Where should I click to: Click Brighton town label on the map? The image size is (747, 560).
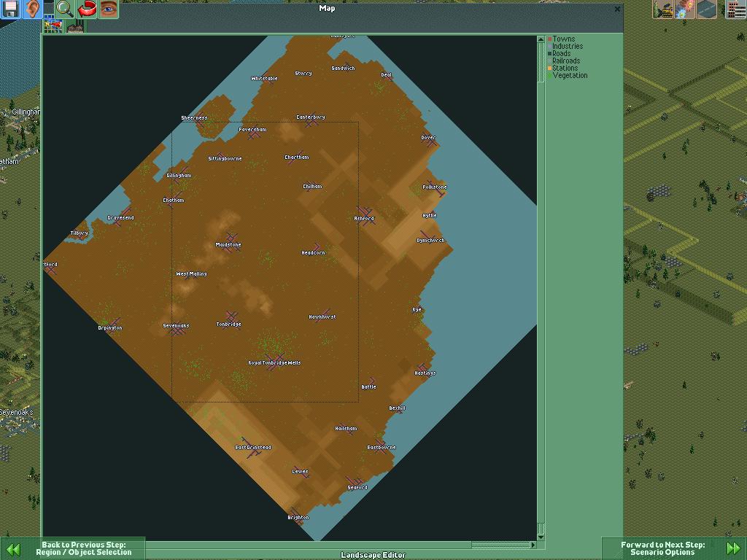click(x=298, y=518)
